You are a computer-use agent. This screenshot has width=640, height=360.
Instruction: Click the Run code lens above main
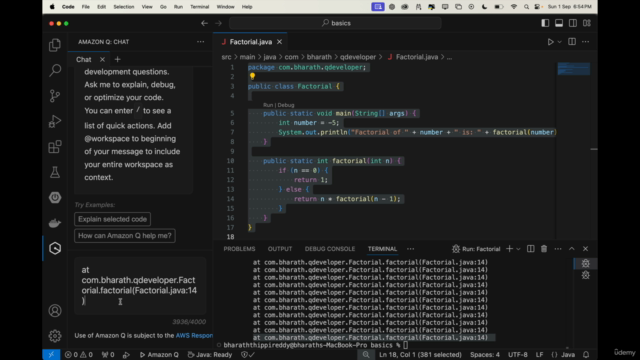pyautogui.click(x=268, y=105)
